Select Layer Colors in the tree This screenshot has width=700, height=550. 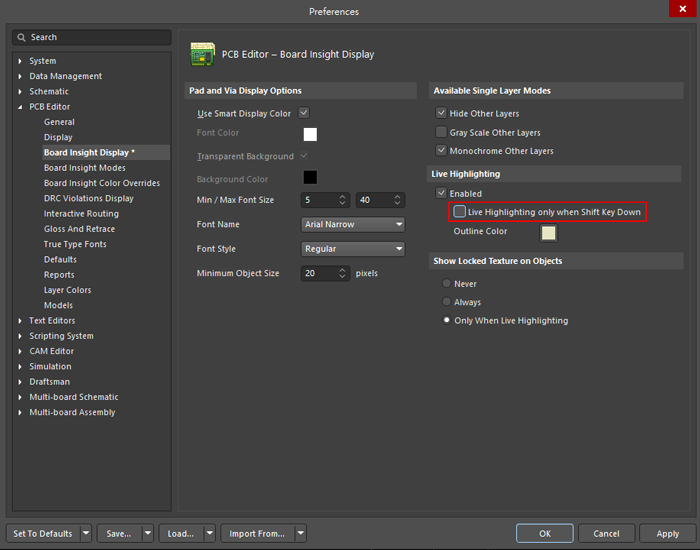click(67, 290)
